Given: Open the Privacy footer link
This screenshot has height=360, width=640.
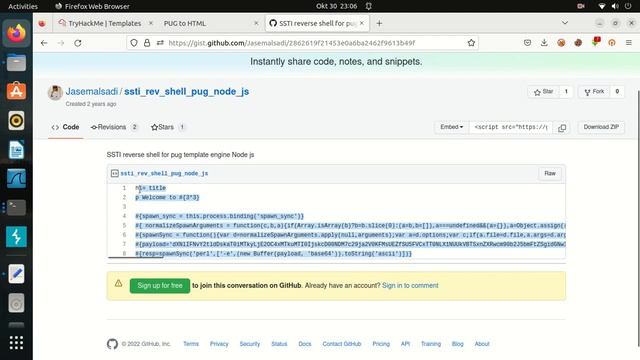Looking at the screenshot, I should 219,344.
